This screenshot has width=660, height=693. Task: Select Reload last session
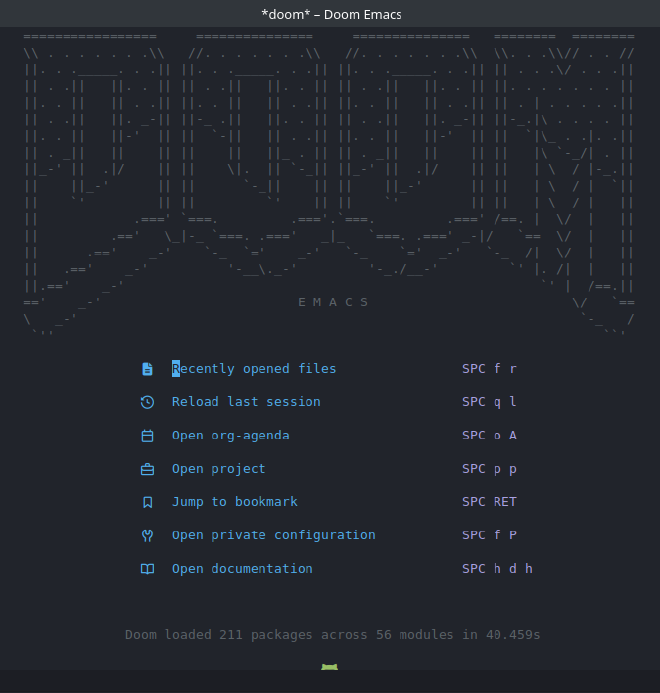pyautogui.click(x=246, y=402)
